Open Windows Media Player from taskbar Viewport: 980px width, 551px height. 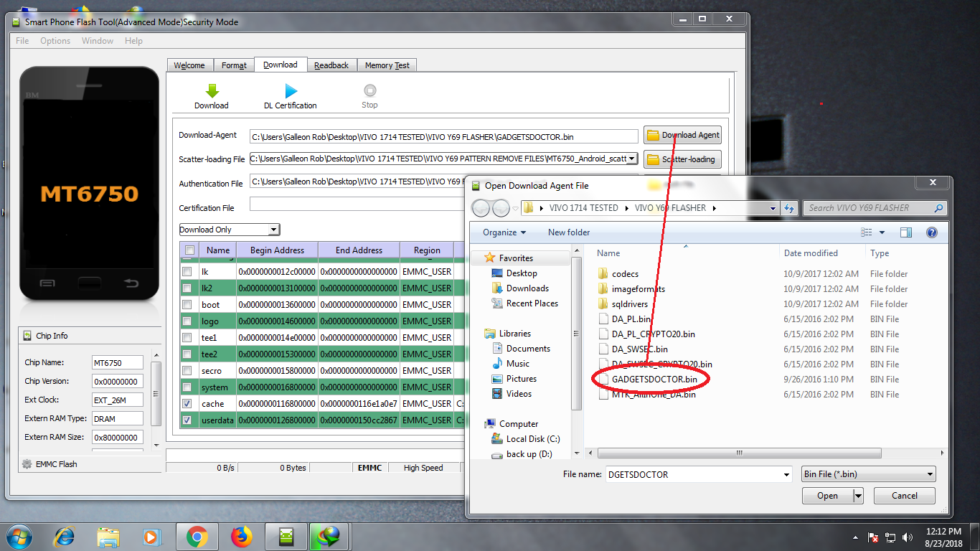point(152,536)
